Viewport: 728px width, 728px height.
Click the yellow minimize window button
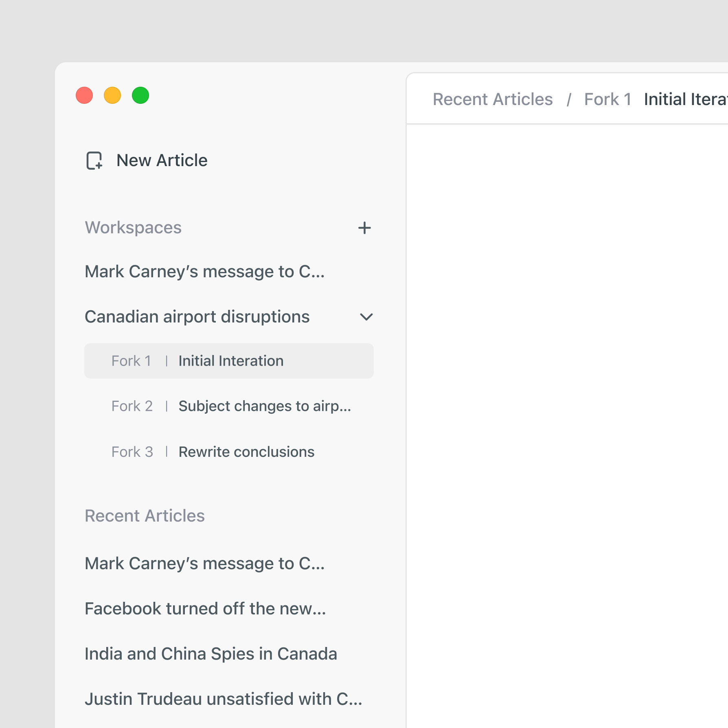pos(112,96)
